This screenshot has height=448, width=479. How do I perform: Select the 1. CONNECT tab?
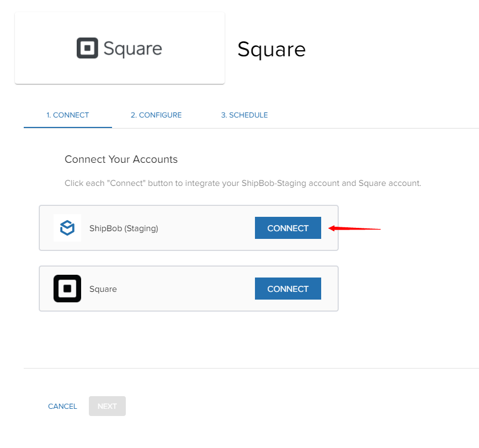pyautogui.click(x=67, y=115)
